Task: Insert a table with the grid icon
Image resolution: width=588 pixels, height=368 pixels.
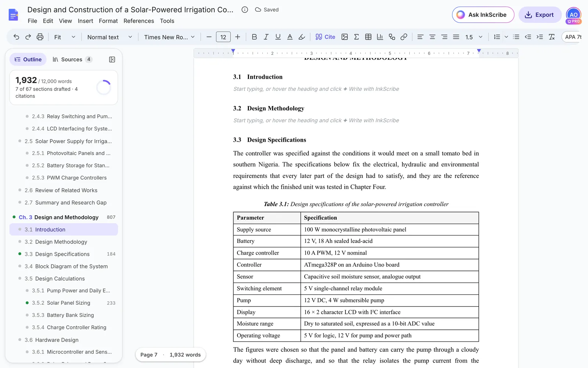Action: (368, 37)
